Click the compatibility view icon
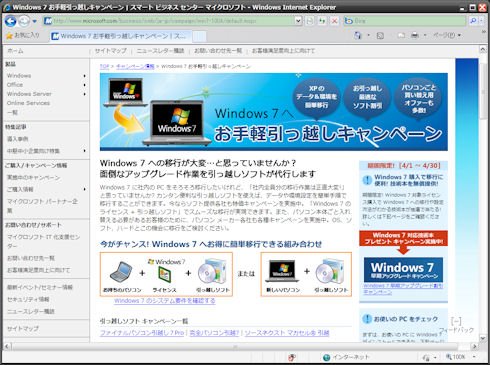Viewport: 490px width, 365px height. click(x=310, y=21)
